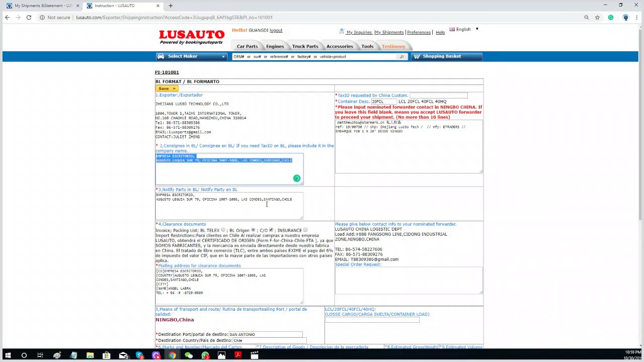Click the logout link

(276, 30)
